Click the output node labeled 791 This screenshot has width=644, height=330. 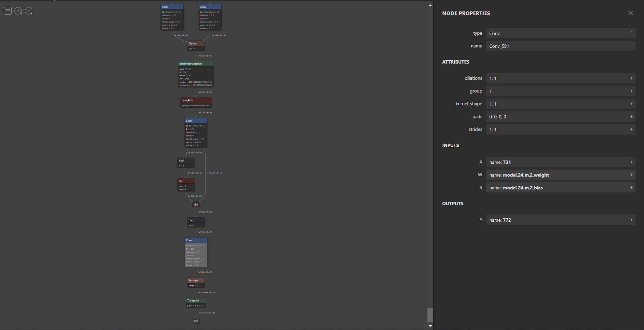196,321
